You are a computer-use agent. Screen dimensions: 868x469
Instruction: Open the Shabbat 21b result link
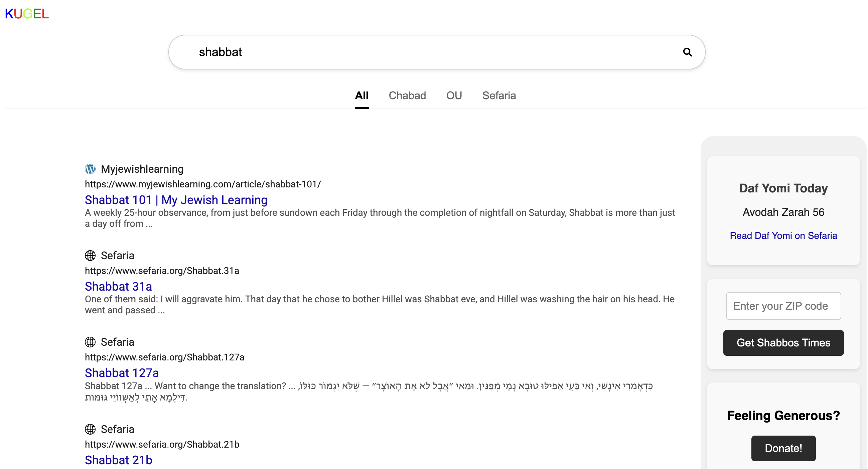point(118,460)
